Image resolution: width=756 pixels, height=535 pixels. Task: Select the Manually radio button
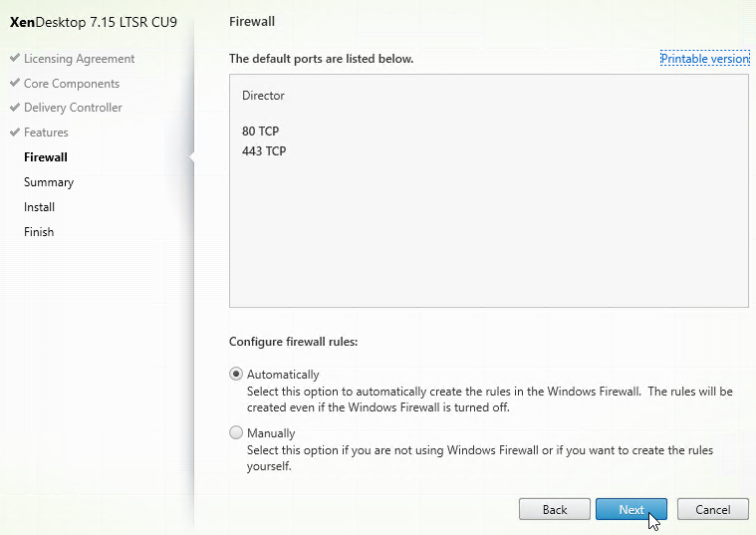[236, 432]
